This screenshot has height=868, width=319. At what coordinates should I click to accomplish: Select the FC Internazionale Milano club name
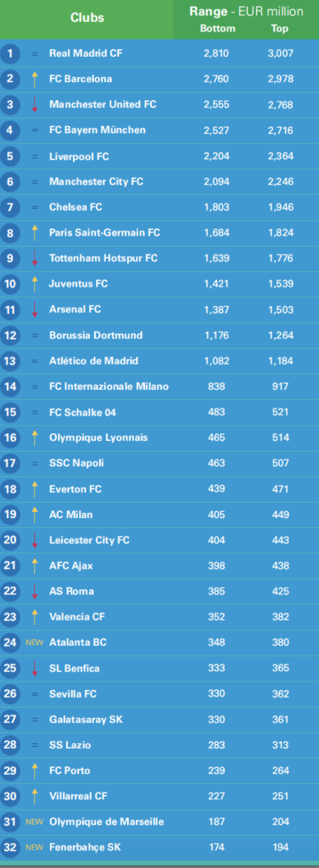click(109, 387)
